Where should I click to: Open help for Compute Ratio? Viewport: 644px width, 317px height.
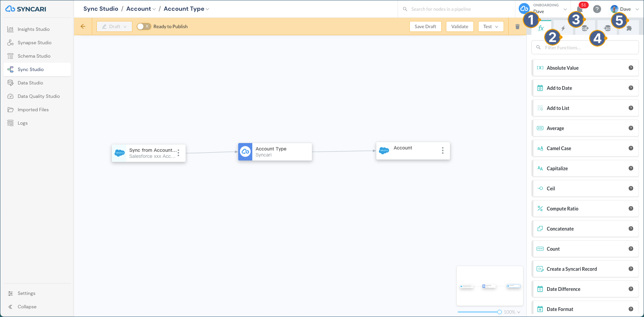(631, 208)
